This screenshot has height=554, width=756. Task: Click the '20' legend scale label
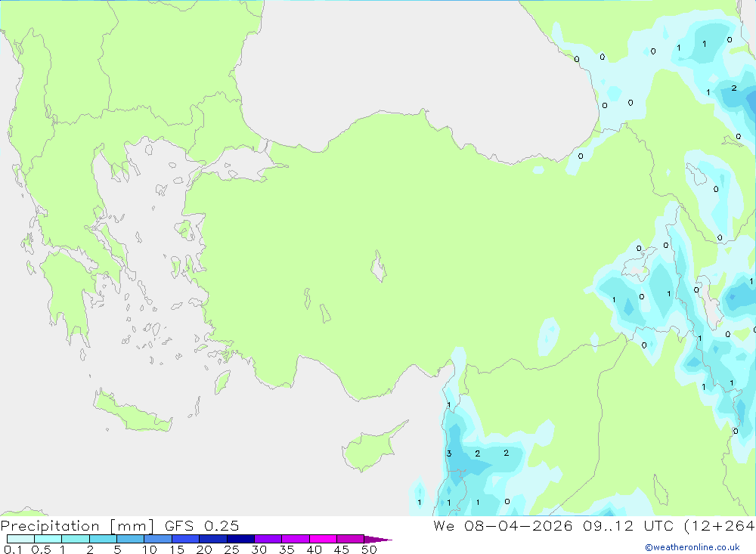204,549
